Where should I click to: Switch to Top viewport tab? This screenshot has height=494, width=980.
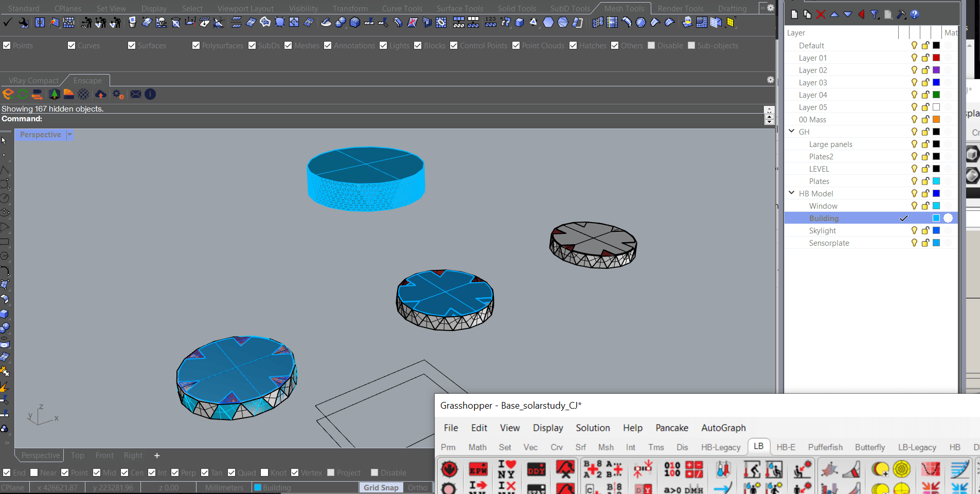tap(78, 455)
